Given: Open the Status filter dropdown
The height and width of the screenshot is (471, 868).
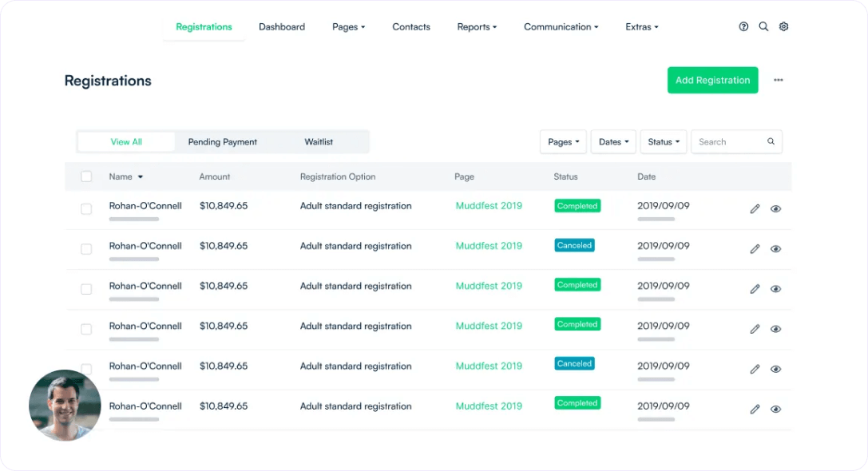Looking at the screenshot, I should [664, 141].
